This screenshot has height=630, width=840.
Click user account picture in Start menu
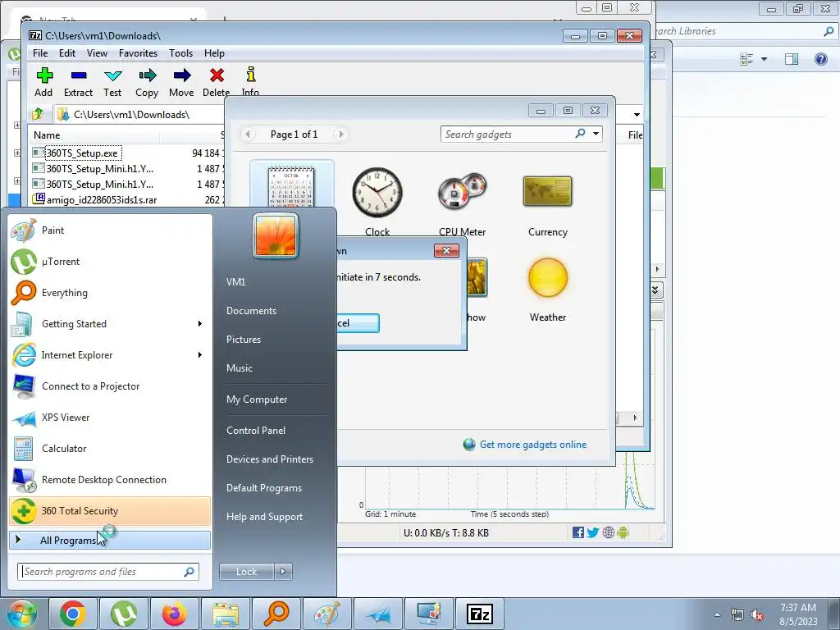(x=276, y=235)
